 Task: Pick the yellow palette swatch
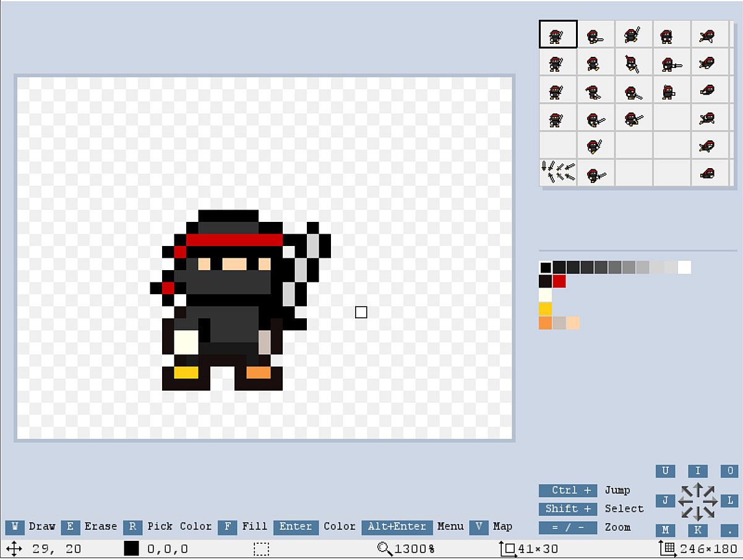(545, 309)
